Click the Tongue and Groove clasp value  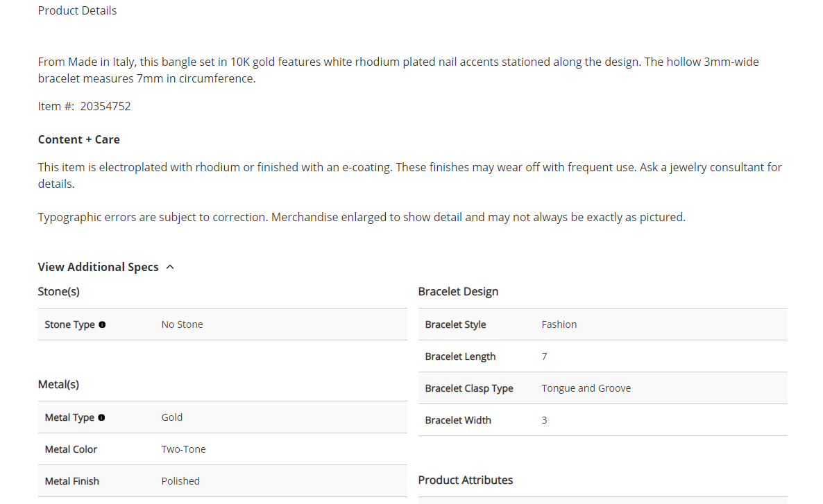[x=586, y=388]
